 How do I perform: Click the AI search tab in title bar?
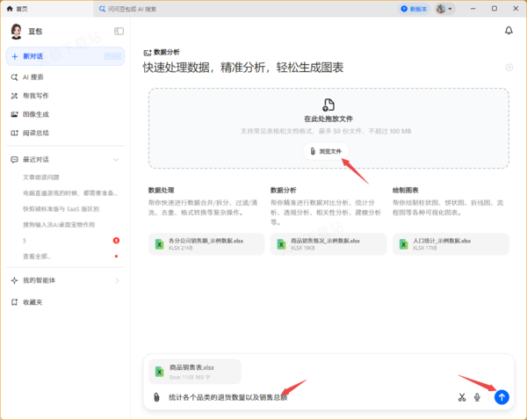pos(127,9)
